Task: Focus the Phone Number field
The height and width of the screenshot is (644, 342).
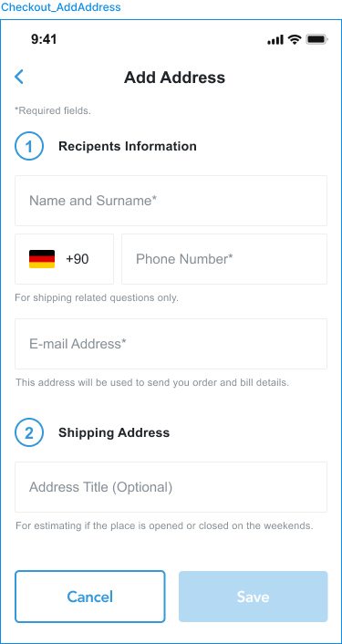Action: tap(224, 259)
